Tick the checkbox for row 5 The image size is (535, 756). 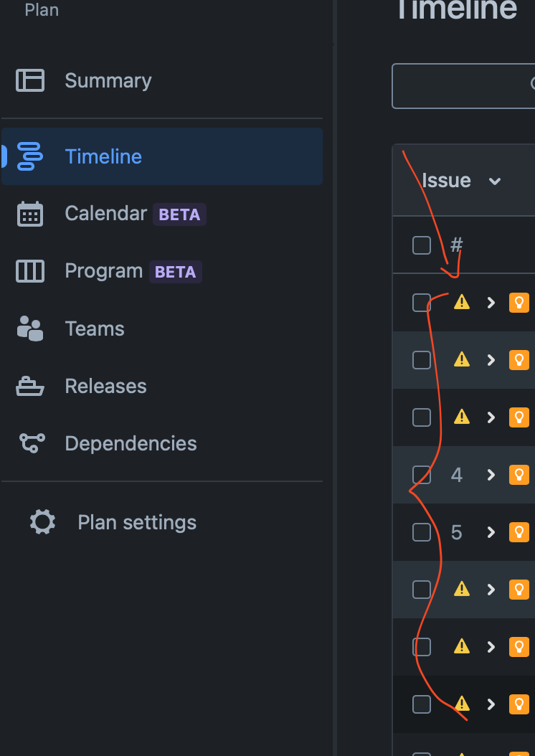pos(422,532)
